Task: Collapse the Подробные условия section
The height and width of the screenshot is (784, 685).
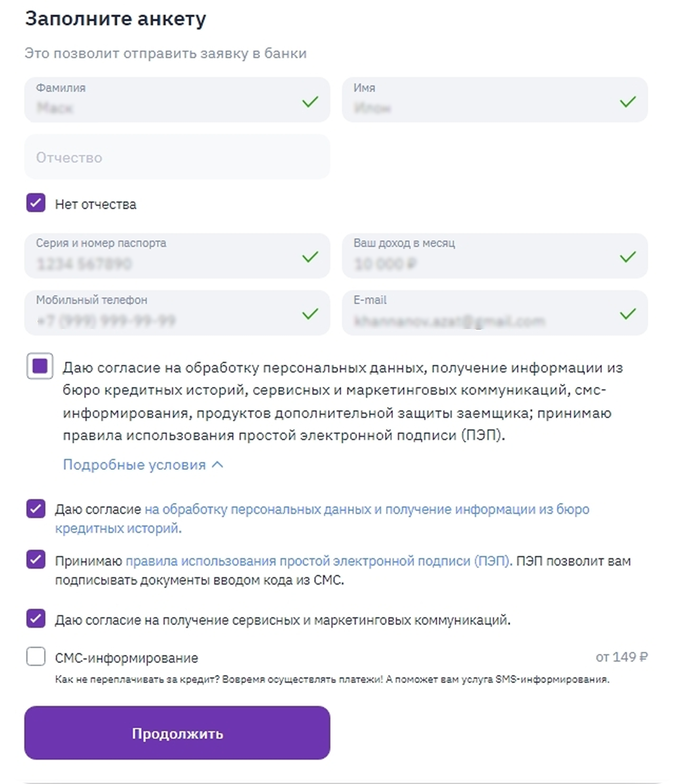Action: [134, 465]
